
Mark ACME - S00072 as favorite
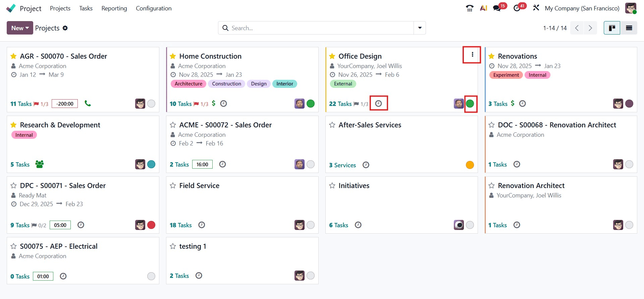tap(173, 125)
